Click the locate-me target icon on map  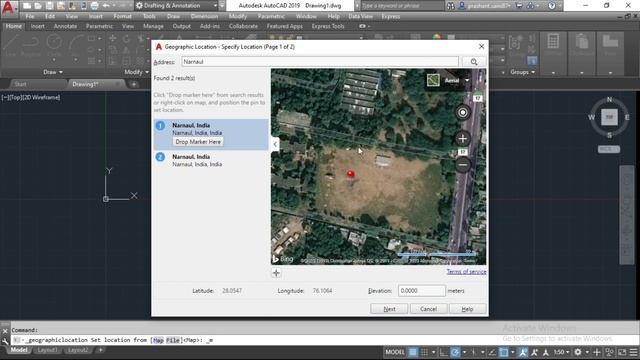(x=462, y=112)
